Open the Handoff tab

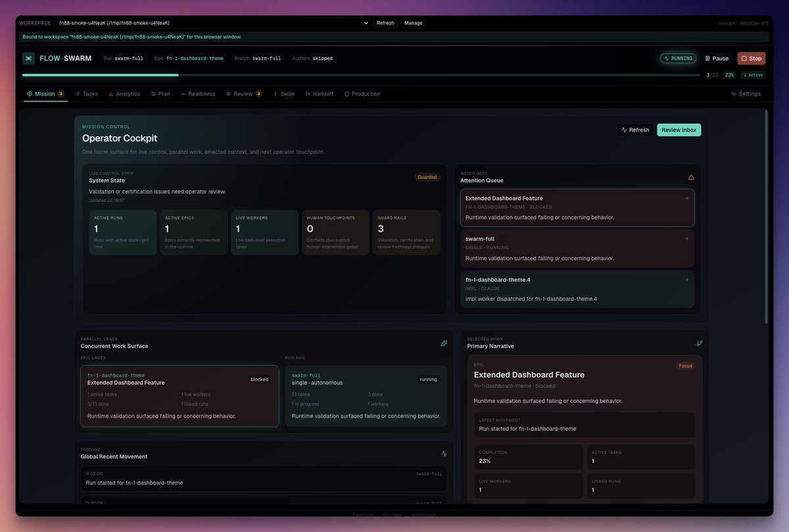[320, 94]
